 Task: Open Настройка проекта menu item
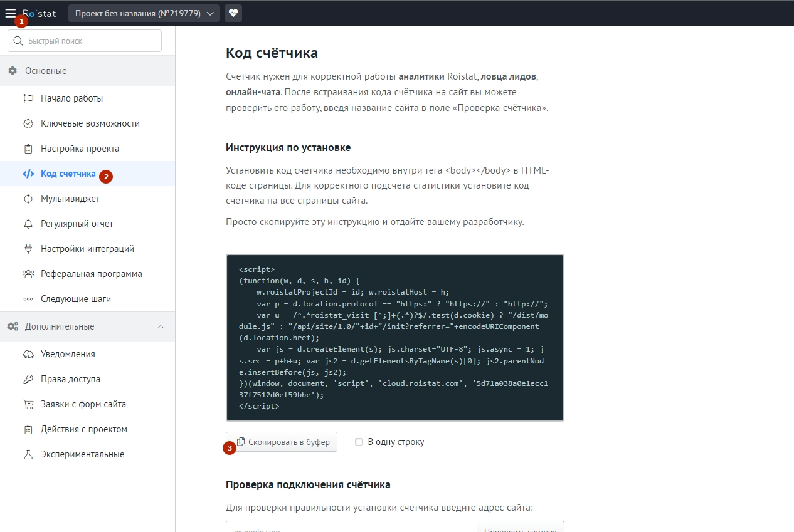tap(88, 149)
